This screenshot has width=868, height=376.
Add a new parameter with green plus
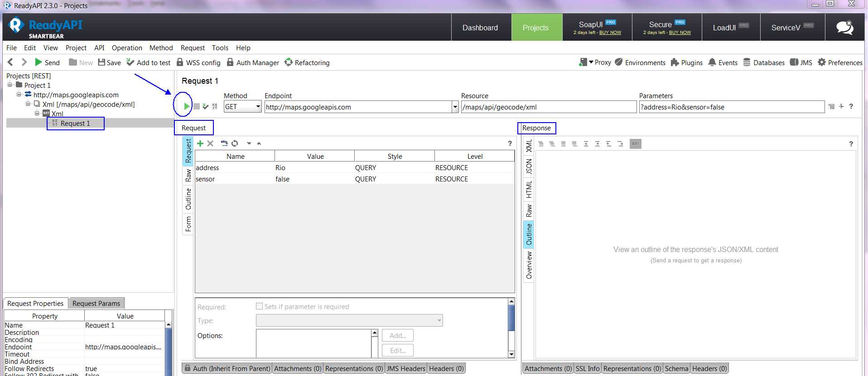click(x=200, y=143)
